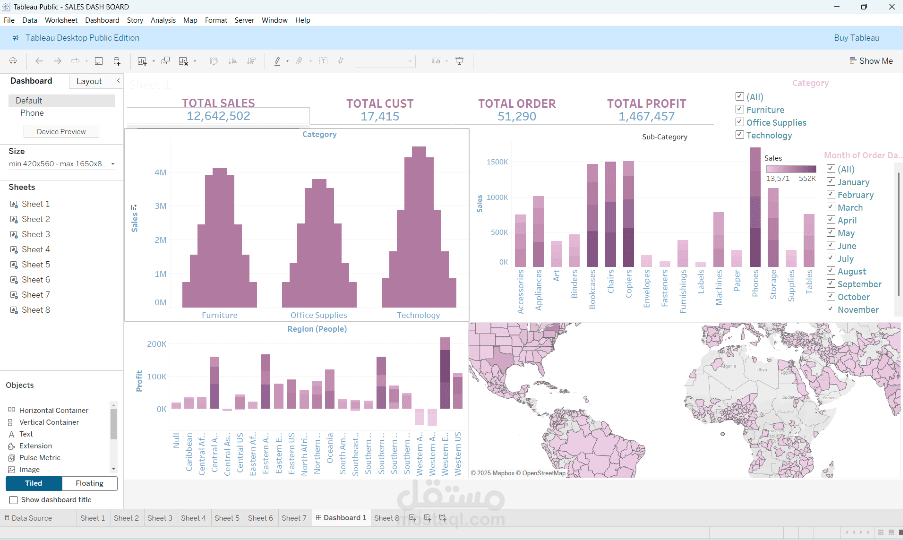
Task: Click the Redo arrow in toolbar
Action: [x=58, y=60]
